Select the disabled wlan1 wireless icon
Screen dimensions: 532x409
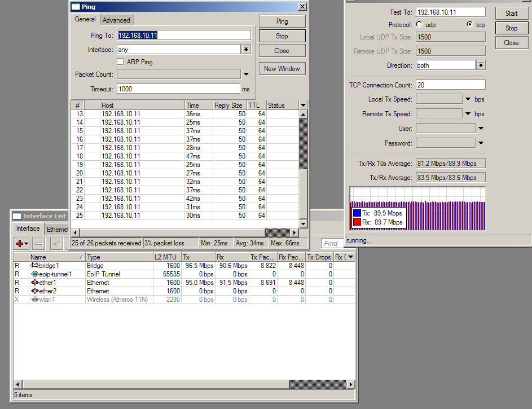[34, 300]
